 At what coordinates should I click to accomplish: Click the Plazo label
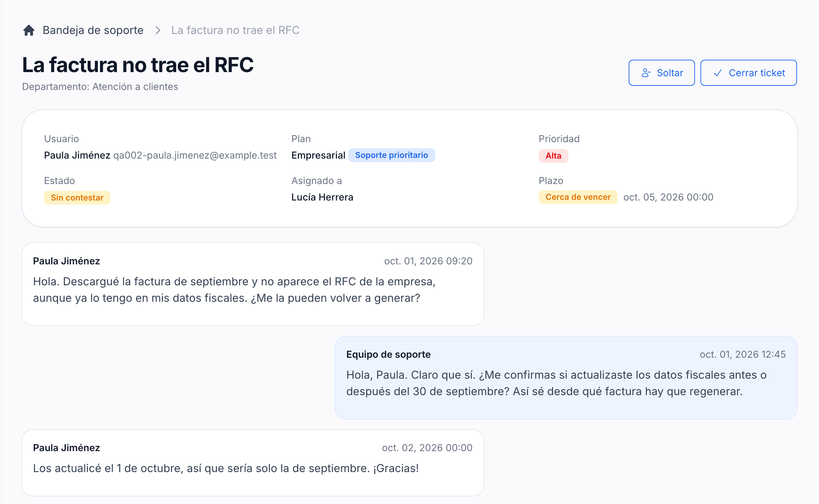pos(551,181)
